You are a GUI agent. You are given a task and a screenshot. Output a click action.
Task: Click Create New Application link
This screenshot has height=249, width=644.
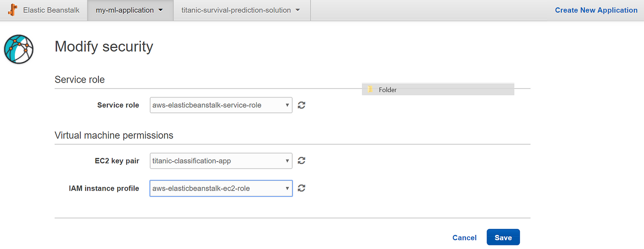pyautogui.click(x=596, y=10)
